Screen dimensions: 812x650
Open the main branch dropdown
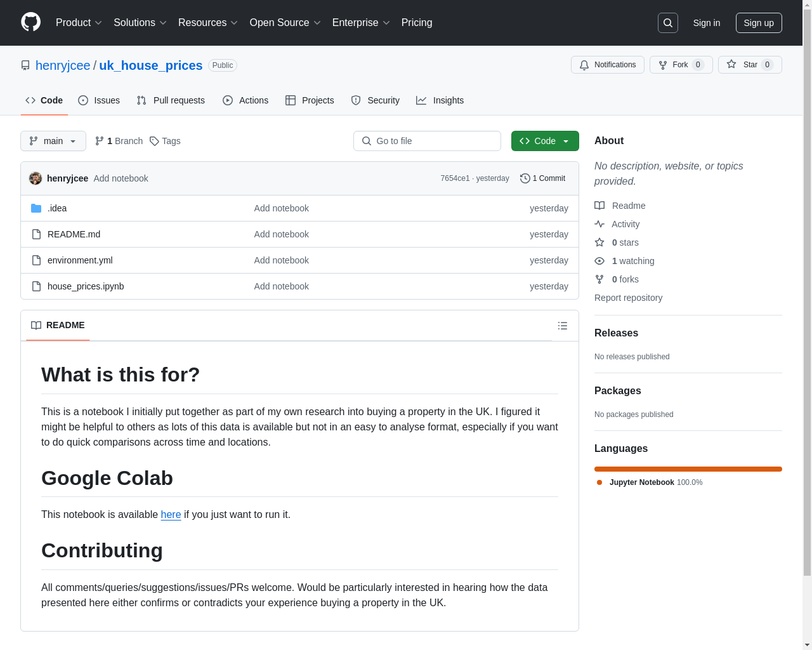(53, 141)
